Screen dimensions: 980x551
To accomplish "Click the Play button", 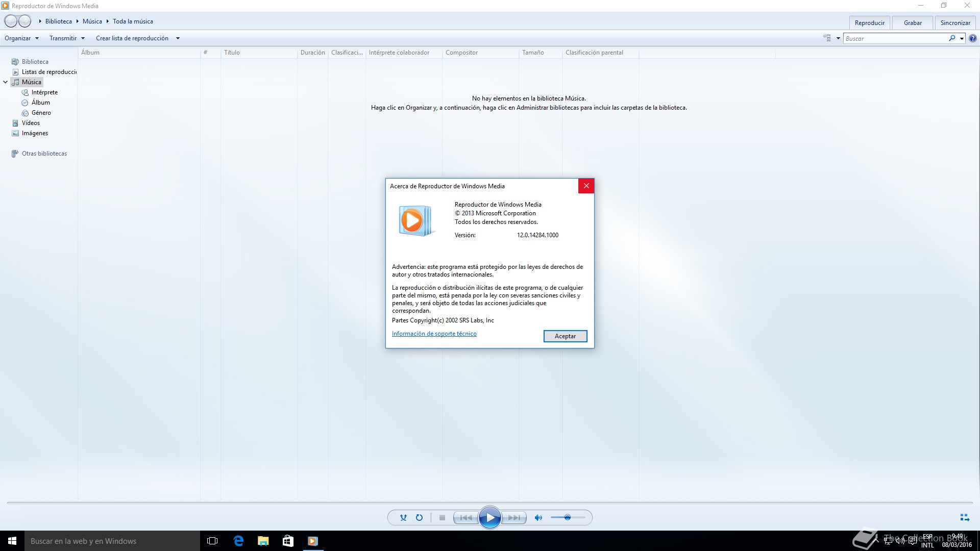I will pyautogui.click(x=489, y=518).
